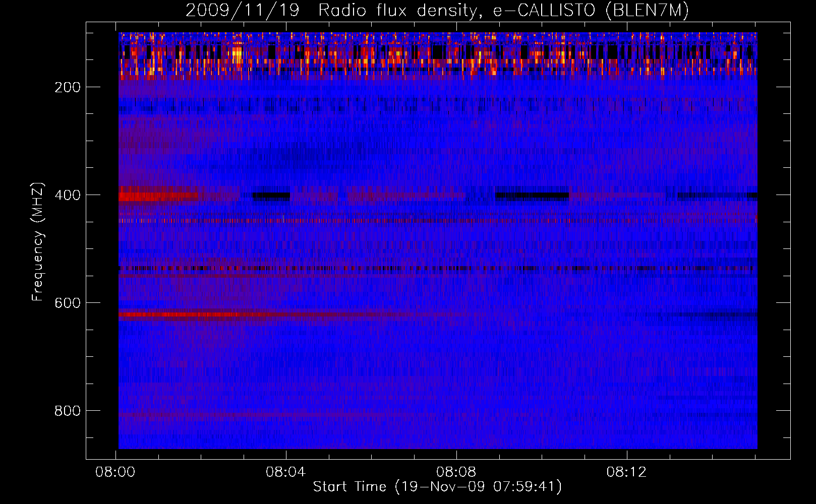Select the 200 frequency tick label

pyautogui.click(x=68, y=87)
